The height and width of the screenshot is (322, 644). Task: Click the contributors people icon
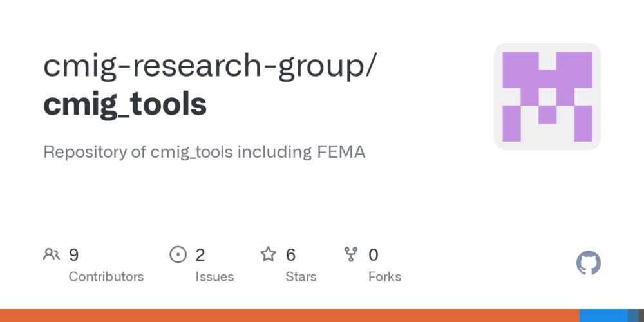[52, 254]
